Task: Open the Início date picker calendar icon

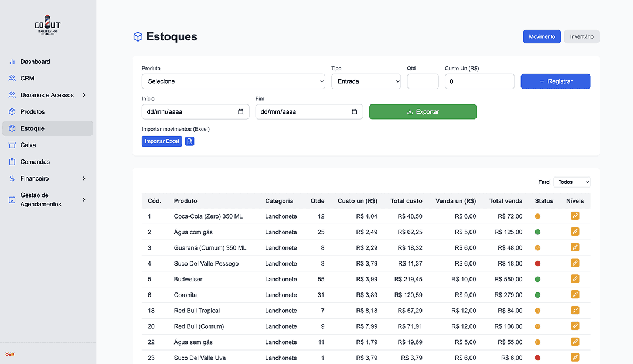Action: (241, 112)
